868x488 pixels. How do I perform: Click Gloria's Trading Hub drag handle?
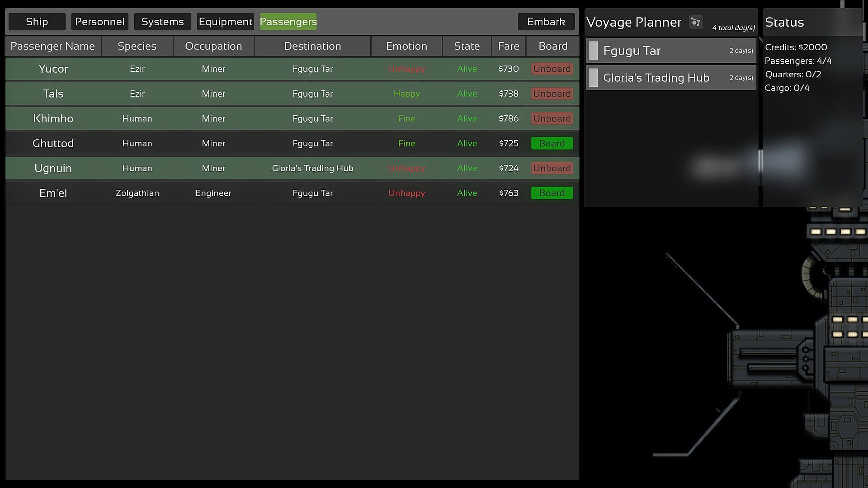pyautogui.click(x=594, y=78)
